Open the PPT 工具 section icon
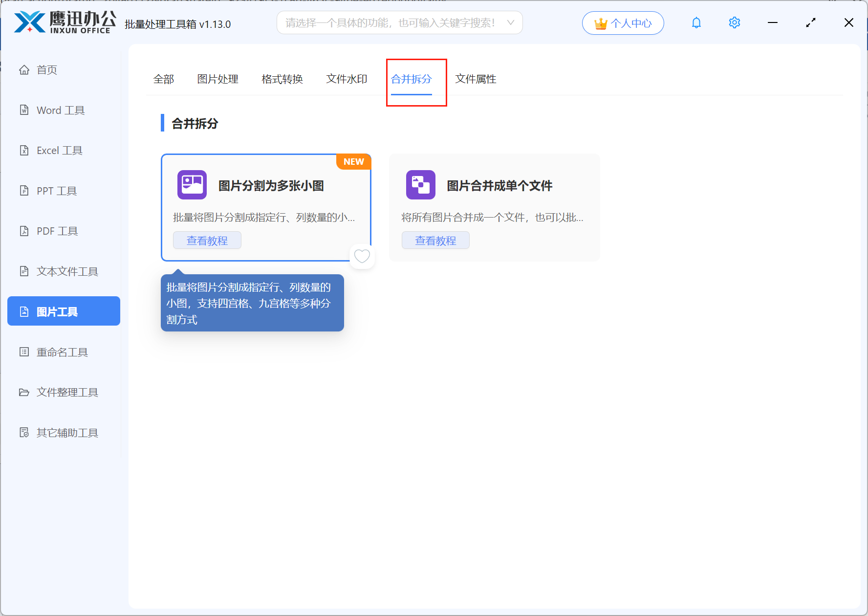The height and width of the screenshot is (616, 868). [x=24, y=191]
